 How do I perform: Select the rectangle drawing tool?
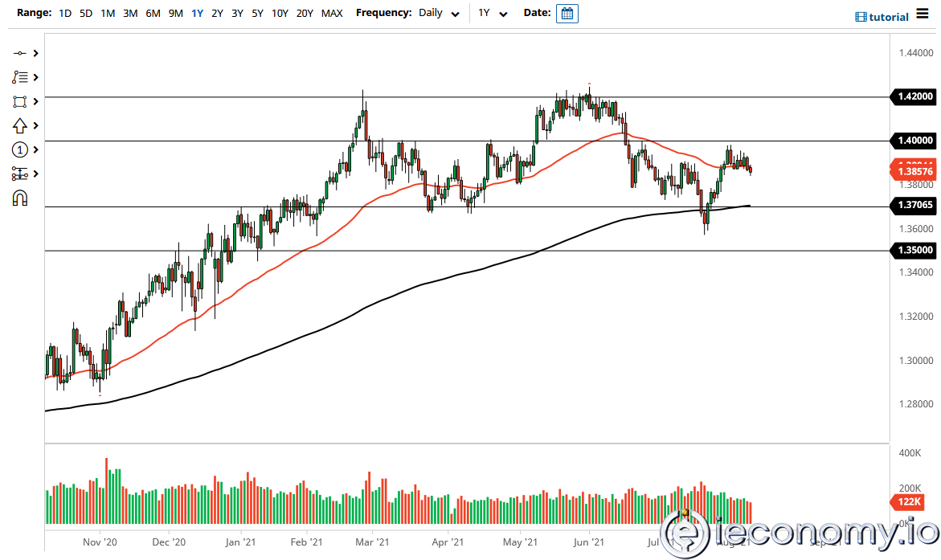pyautogui.click(x=19, y=101)
